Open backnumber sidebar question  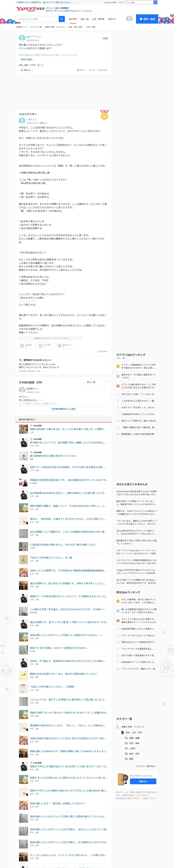[137, 493]
